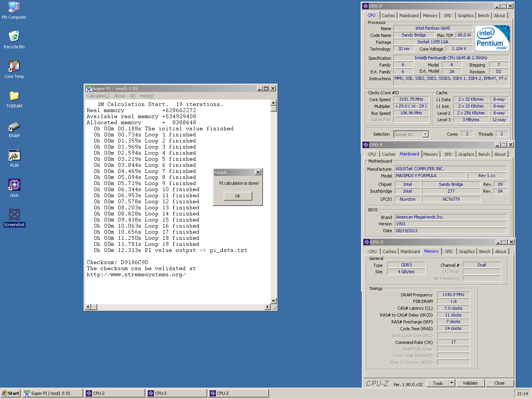
Task: Expand the Tools dropdown arrow in CPU-Z
Action: pyautogui.click(x=452, y=383)
